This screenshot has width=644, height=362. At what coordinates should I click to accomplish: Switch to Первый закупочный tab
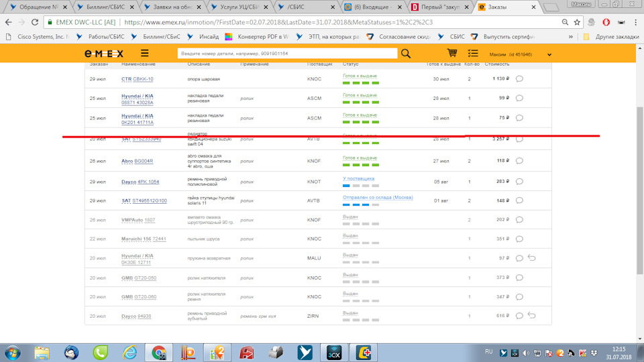pyautogui.click(x=440, y=7)
